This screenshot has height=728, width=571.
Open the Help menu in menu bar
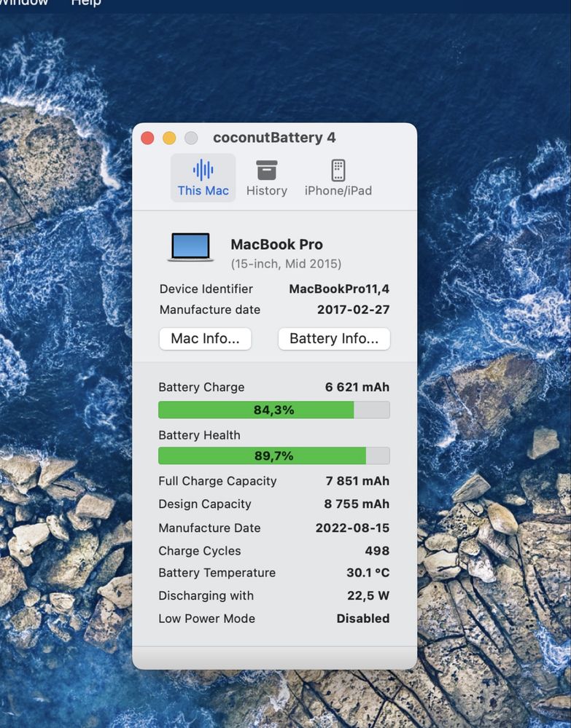click(x=86, y=3)
